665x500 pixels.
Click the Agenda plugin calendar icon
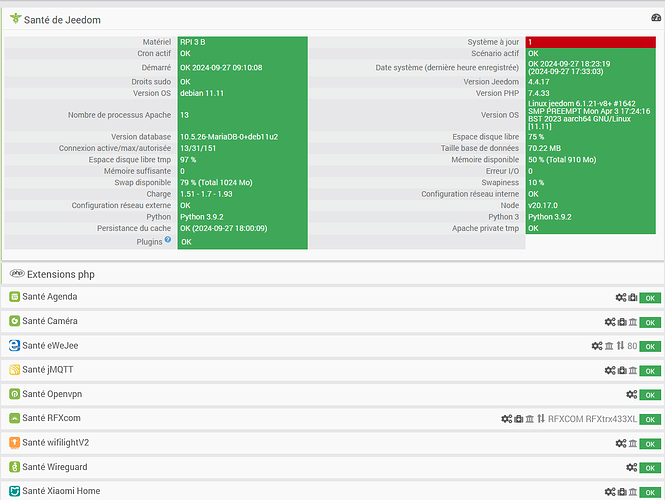pyautogui.click(x=14, y=297)
